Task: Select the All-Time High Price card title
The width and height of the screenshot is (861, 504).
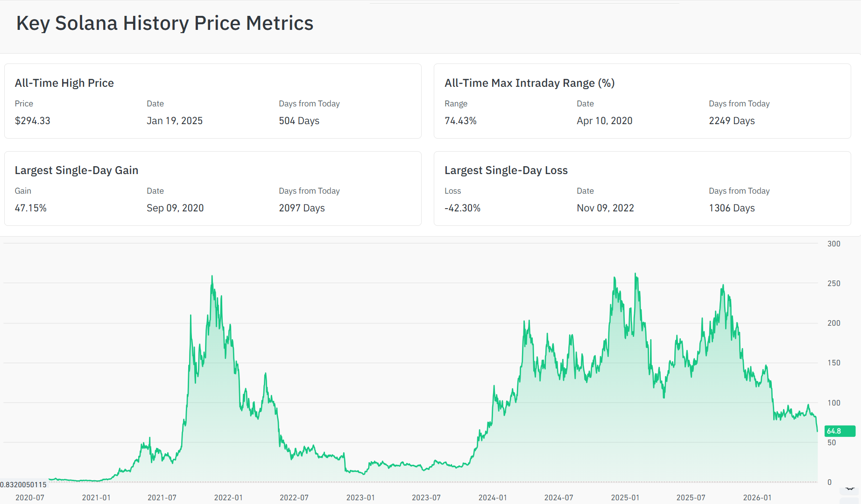Action: coord(64,83)
